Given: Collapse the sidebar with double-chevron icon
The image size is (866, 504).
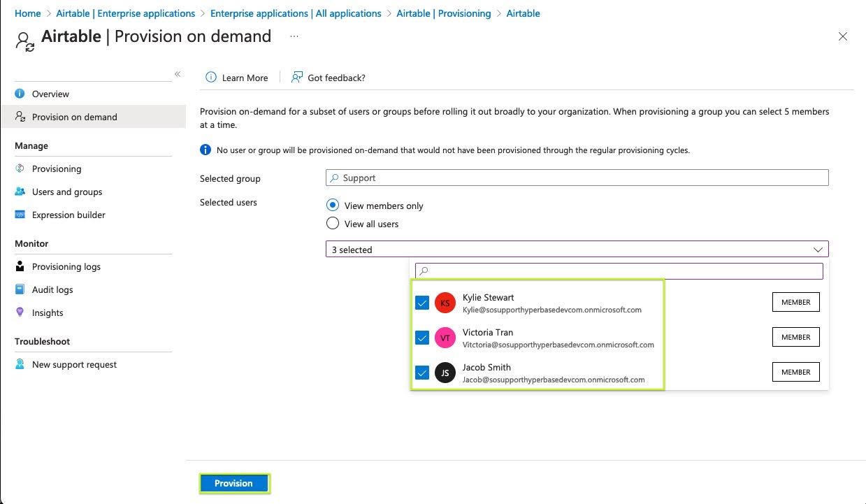Looking at the screenshot, I should point(178,74).
